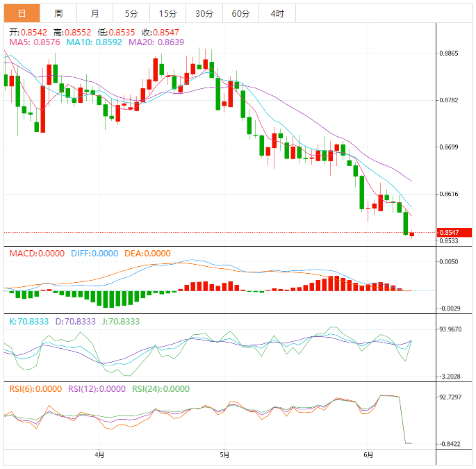This screenshot has width=476, height=469.
Task: Select the 日 daily chart tab
Action: tap(22, 13)
